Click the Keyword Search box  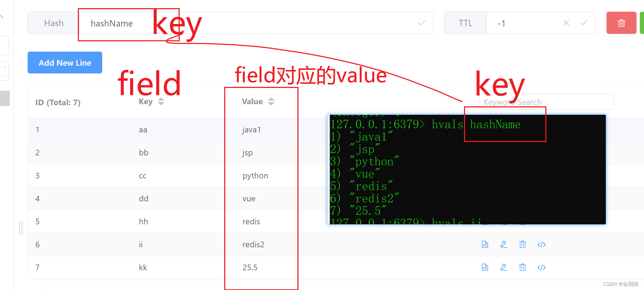[546, 102]
